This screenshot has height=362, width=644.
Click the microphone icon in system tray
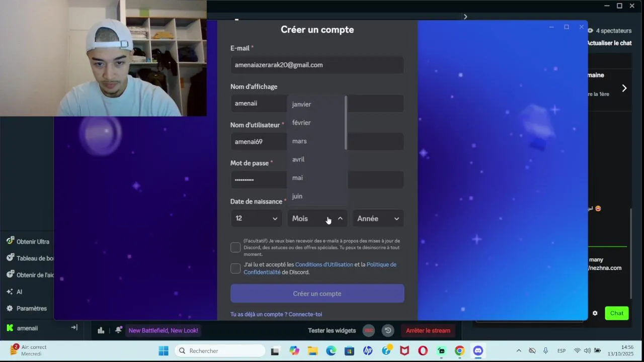(545, 350)
